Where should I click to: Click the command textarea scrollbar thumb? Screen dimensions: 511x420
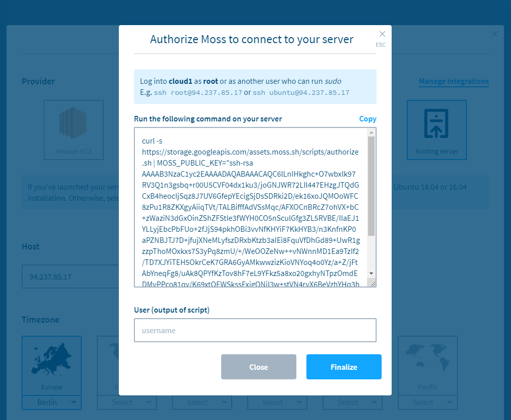(371, 186)
